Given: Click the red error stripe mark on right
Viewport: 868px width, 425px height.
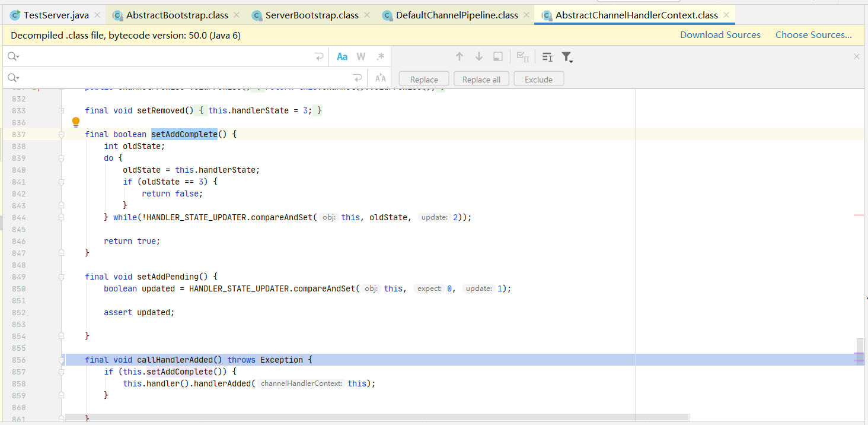Looking at the screenshot, I should (x=859, y=215).
